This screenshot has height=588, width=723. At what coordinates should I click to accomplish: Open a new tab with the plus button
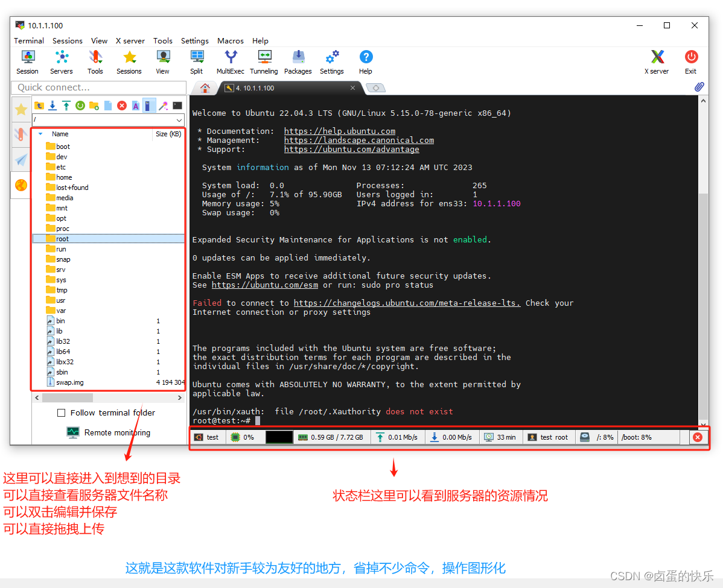pyautogui.click(x=376, y=88)
